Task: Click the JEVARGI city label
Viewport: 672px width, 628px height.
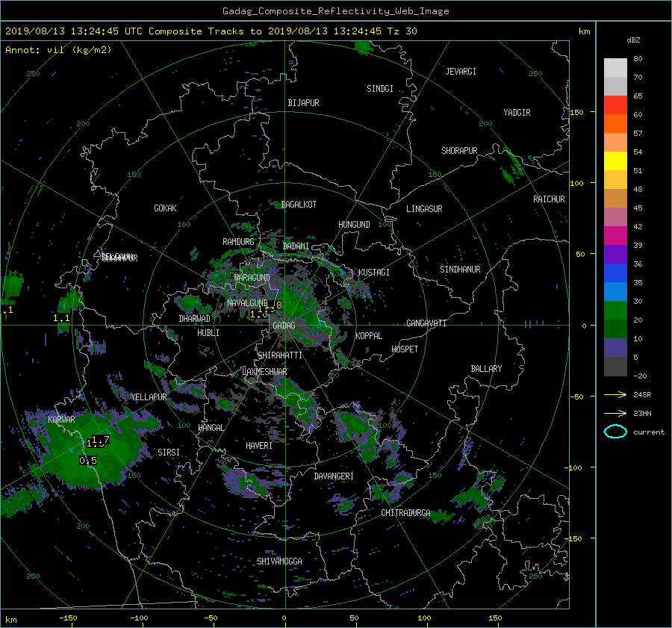Action: 461,72
